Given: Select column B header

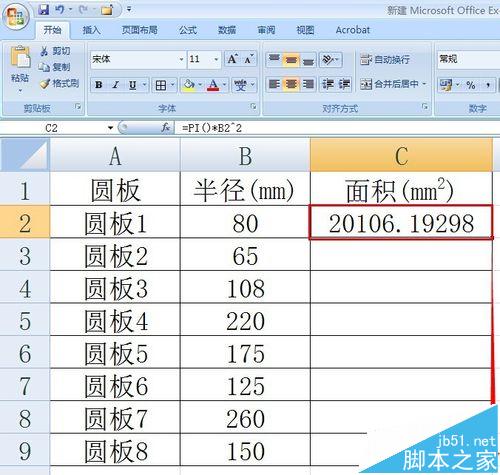Looking at the screenshot, I should (x=245, y=155).
